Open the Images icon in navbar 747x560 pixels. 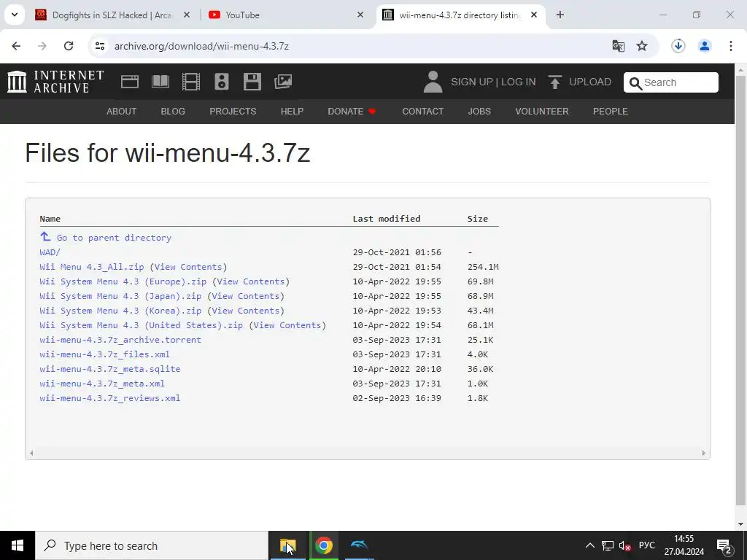(x=283, y=82)
